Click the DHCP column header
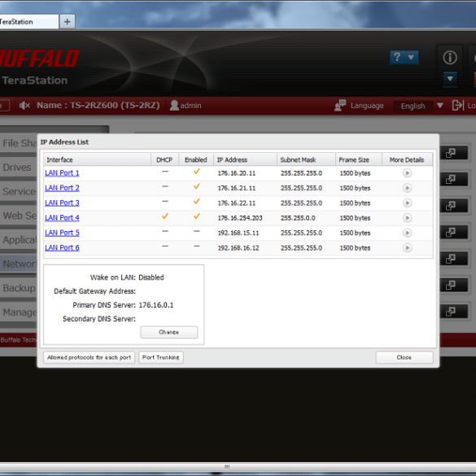Viewport: 476px width, 476px height. [x=164, y=159]
